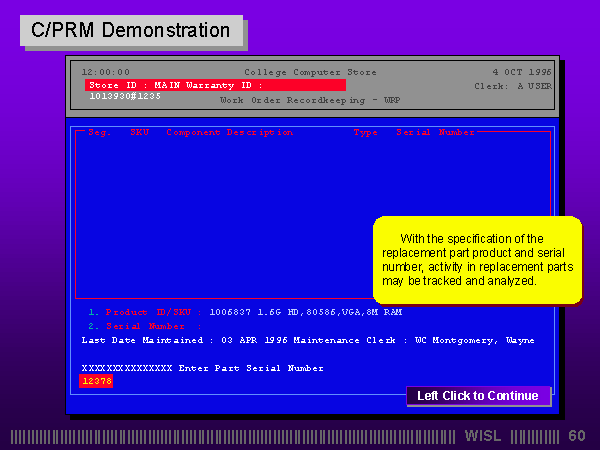Viewport: 600px width, 450px height.
Task: Click the Clerk: A USER text
Action: pyautogui.click(x=512, y=86)
